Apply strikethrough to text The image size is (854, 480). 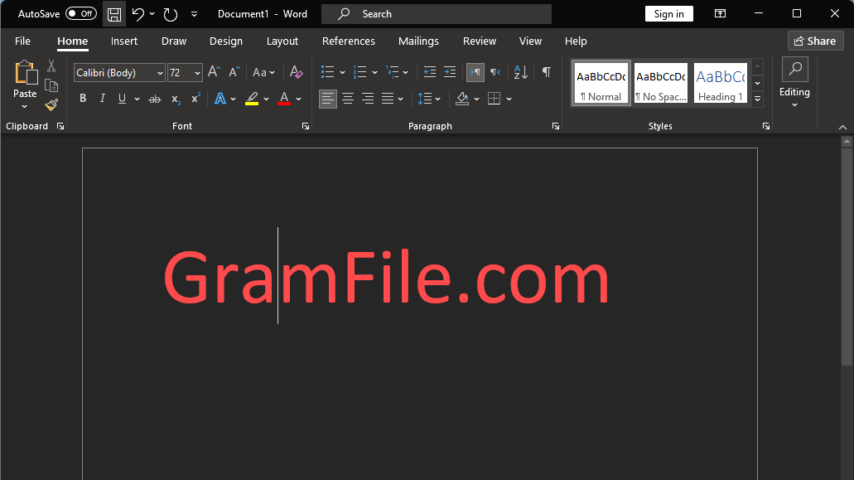click(155, 99)
